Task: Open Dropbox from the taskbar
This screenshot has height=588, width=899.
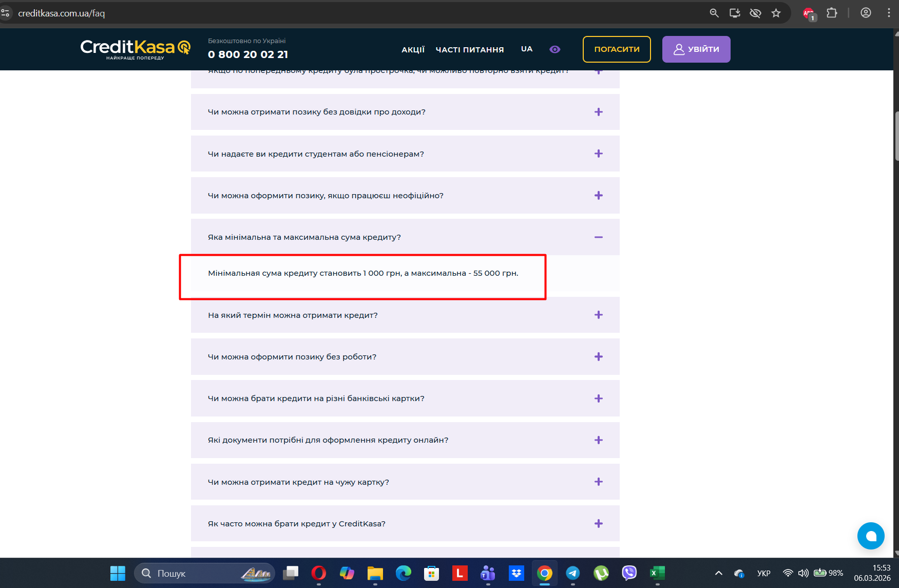Action: 517,573
